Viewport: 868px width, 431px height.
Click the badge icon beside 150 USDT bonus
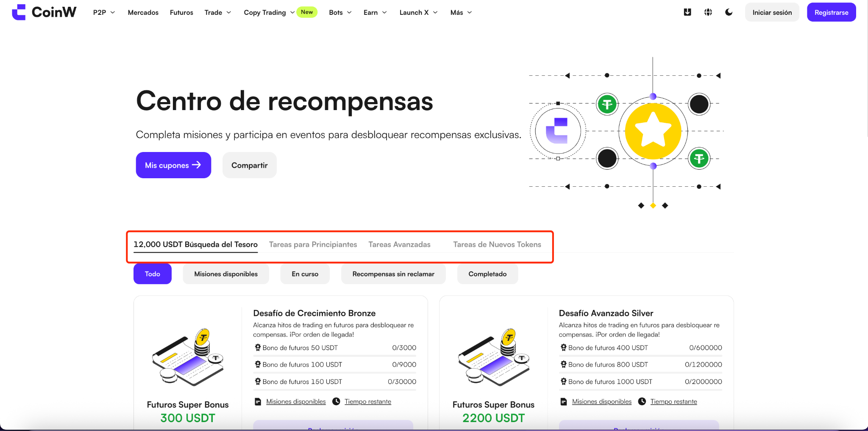[x=258, y=381]
